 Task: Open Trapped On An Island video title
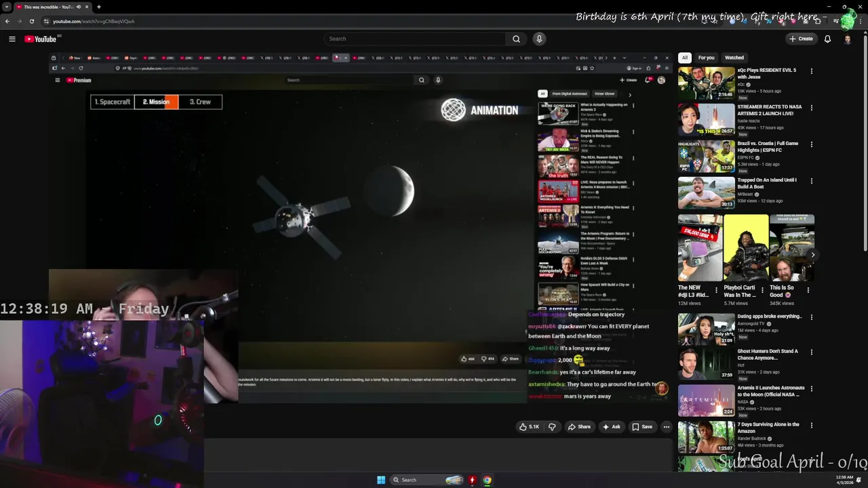click(767, 183)
